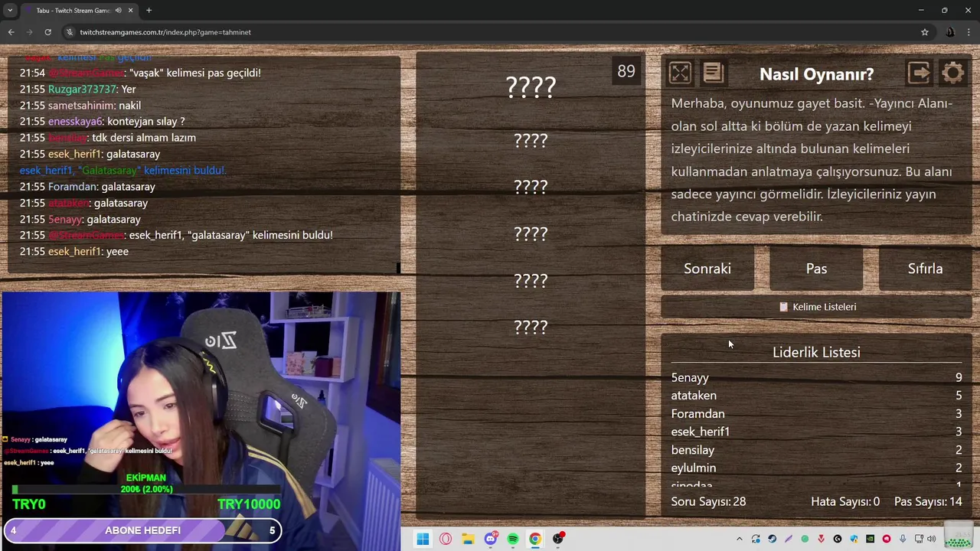Open Kelime Listeleri
The width and height of the screenshot is (980, 551).
816,307
